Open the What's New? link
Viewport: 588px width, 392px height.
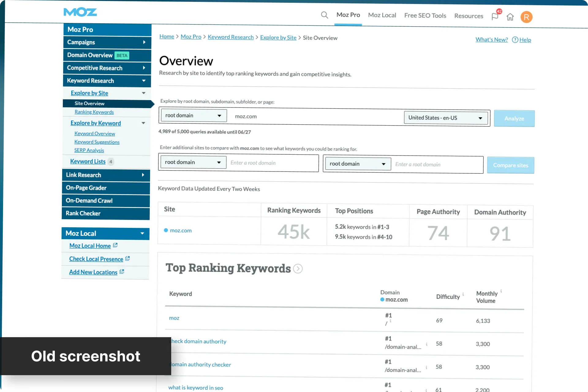[x=492, y=40]
